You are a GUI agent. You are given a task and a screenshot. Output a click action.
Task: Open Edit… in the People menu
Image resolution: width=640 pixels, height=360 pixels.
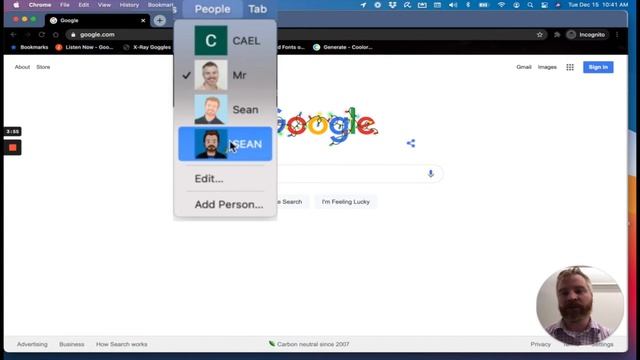click(x=209, y=179)
